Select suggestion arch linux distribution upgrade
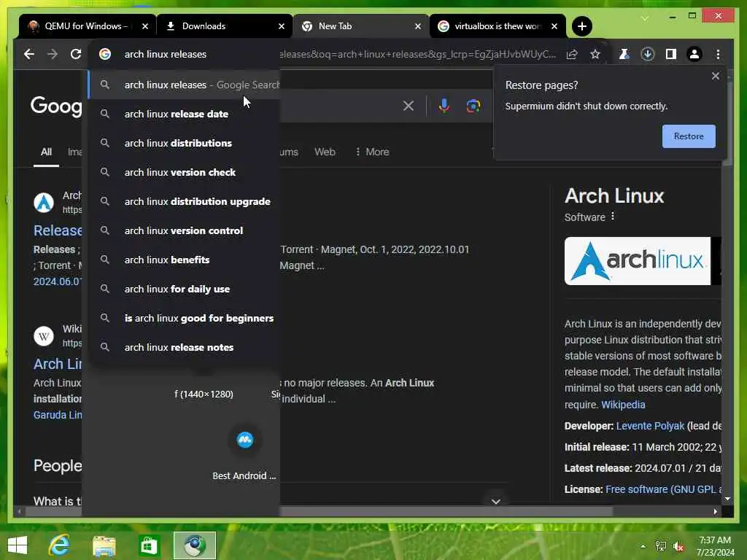 pyautogui.click(x=185, y=201)
